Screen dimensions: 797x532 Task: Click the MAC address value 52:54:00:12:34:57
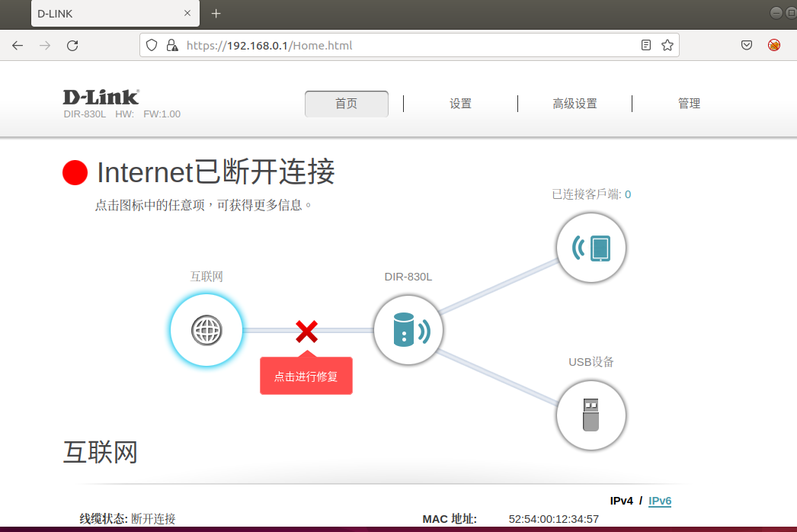pos(553,519)
